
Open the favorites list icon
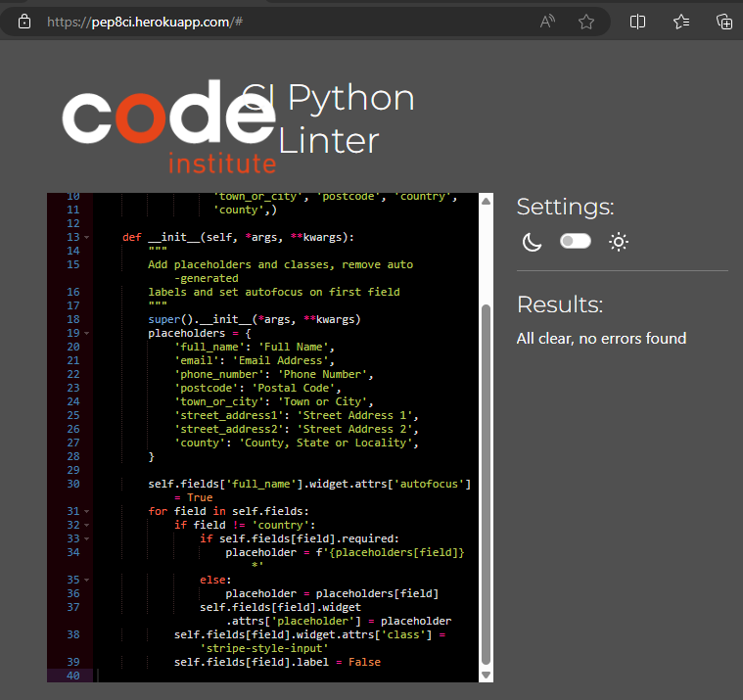pos(681,22)
